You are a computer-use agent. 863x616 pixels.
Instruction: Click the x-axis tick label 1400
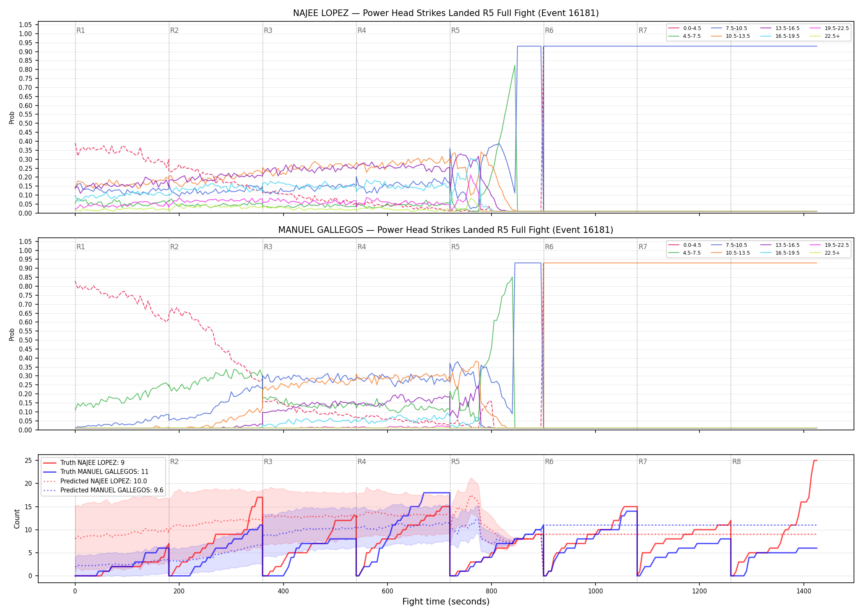[804, 591]
